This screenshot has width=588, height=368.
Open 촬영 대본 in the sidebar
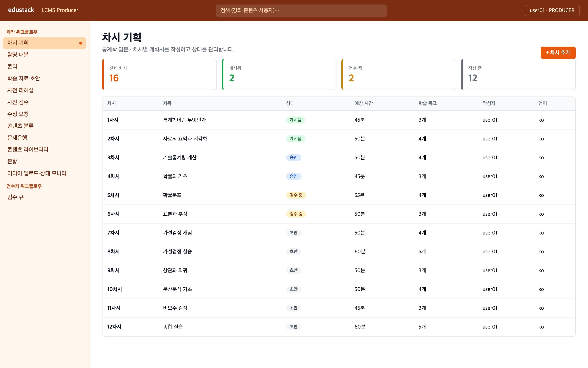pos(45,55)
